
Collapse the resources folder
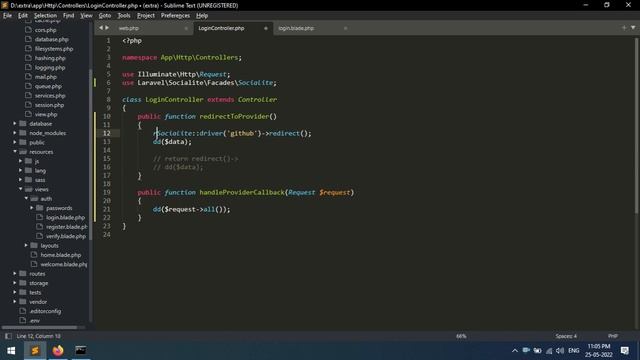[x=15, y=151]
